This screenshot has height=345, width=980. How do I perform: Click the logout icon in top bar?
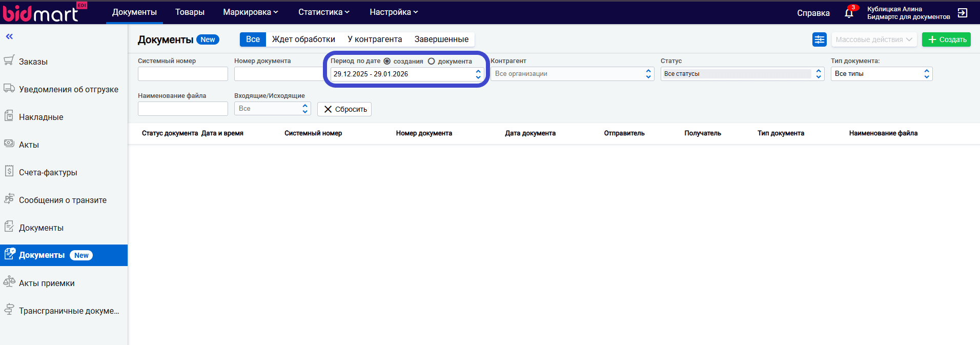pyautogui.click(x=963, y=13)
